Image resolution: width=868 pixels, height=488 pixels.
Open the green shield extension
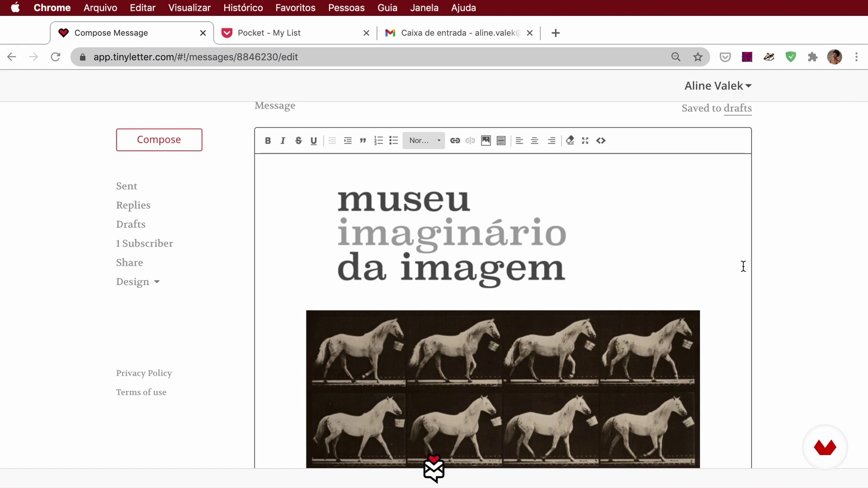pyautogui.click(x=791, y=57)
